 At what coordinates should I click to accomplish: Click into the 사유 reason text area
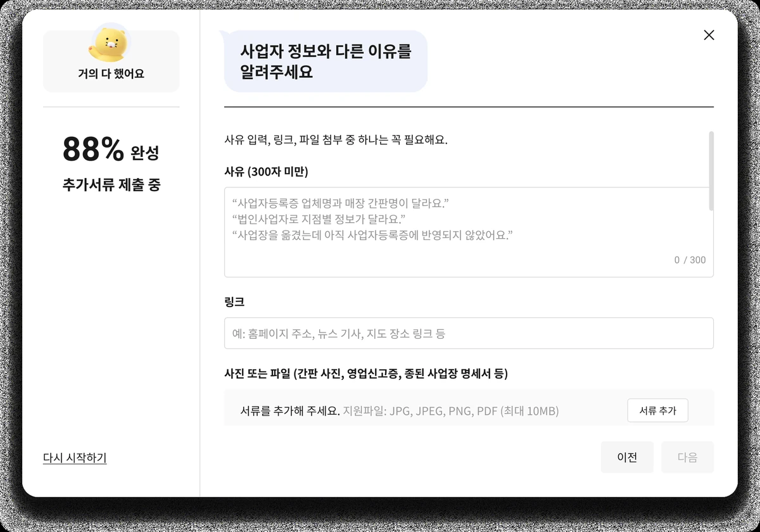pos(469,232)
